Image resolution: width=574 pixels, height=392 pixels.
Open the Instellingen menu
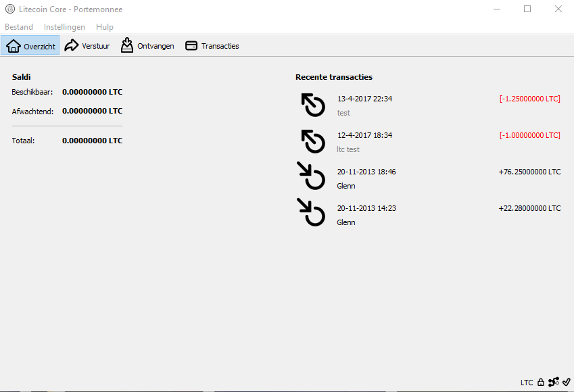64,27
